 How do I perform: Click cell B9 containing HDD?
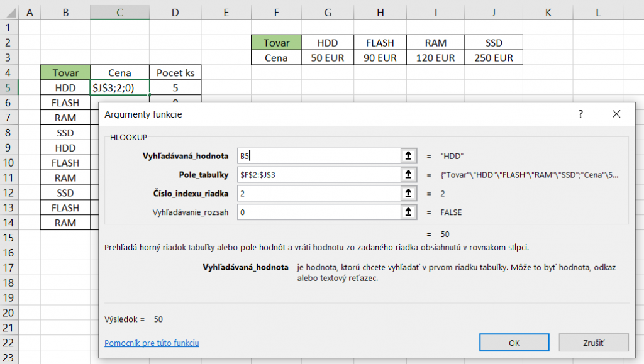[x=65, y=148]
